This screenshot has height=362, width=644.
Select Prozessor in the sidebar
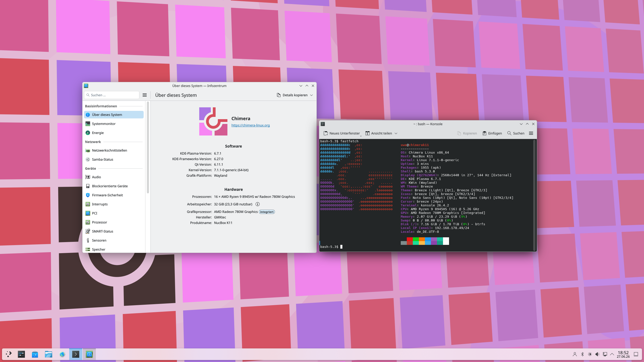tap(114, 222)
